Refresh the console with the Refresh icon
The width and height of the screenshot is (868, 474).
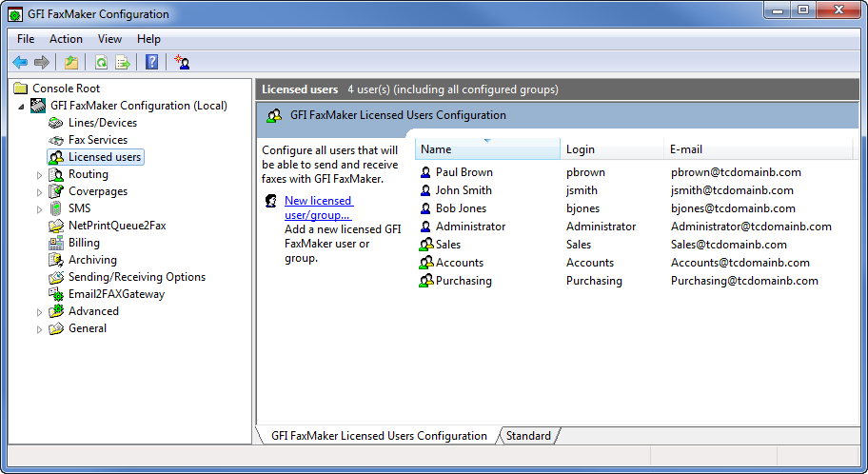tap(101, 62)
